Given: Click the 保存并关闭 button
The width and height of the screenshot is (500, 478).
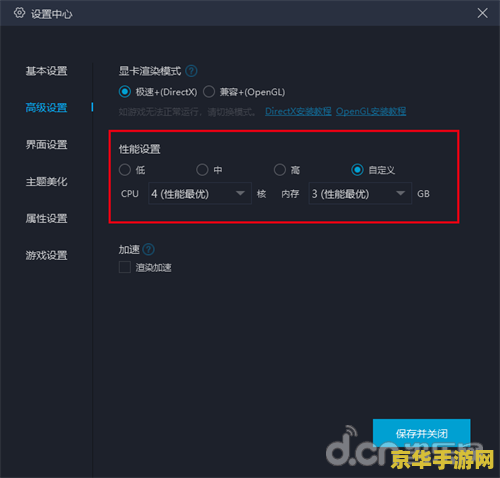Looking at the screenshot, I should [x=422, y=433].
